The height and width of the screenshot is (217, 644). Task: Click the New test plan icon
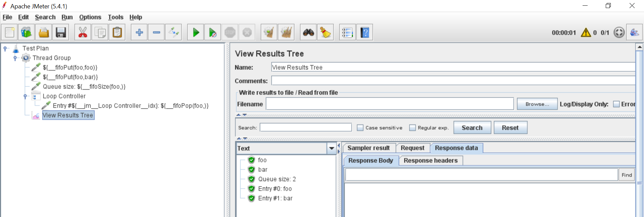(x=10, y=33)
